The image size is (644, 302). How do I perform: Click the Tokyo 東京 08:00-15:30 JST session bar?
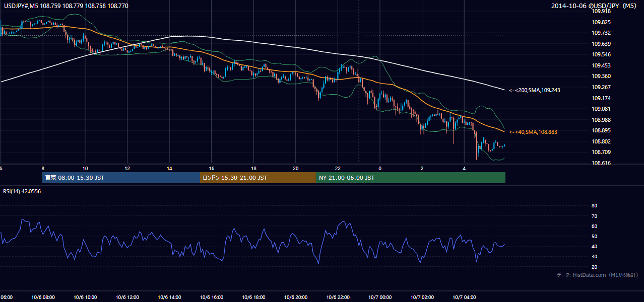(x=121, y=178)
